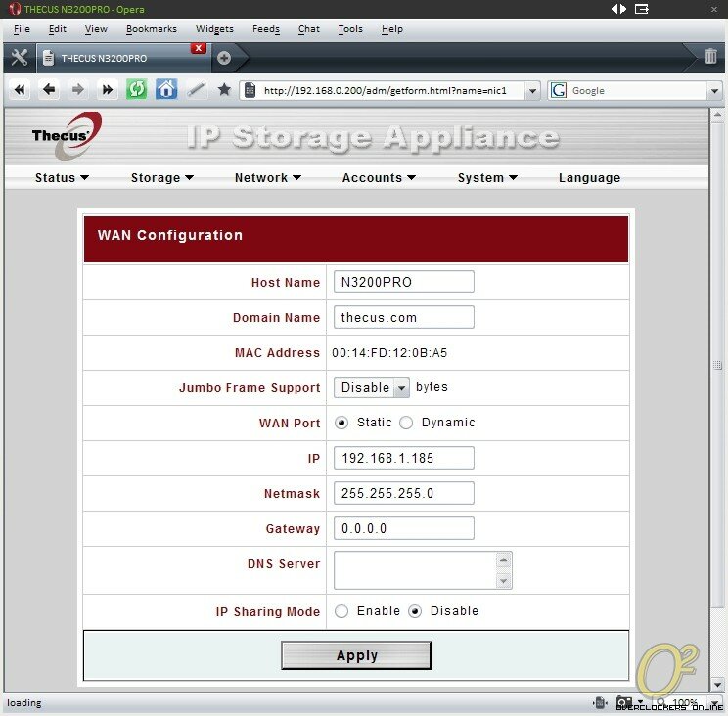Expand the address bar history dropdown
Viewport: 728px width, 716px height.
[x=532, y=91]
